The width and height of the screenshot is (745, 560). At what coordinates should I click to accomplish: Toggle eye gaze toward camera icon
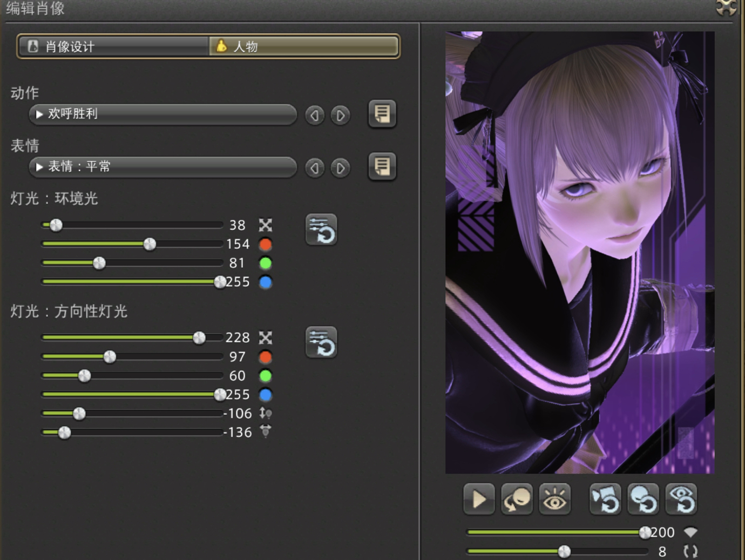click(x=554, y=499)
